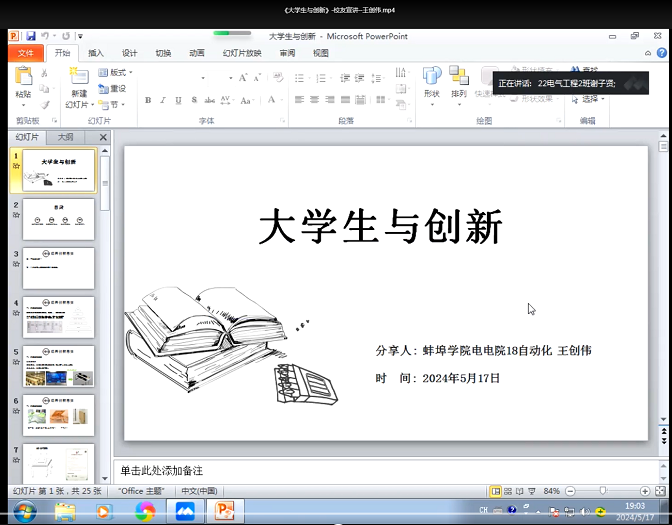Select slide 2 thumbnail in panel
The image size is (672, 525).
click(x=58, y=219)
